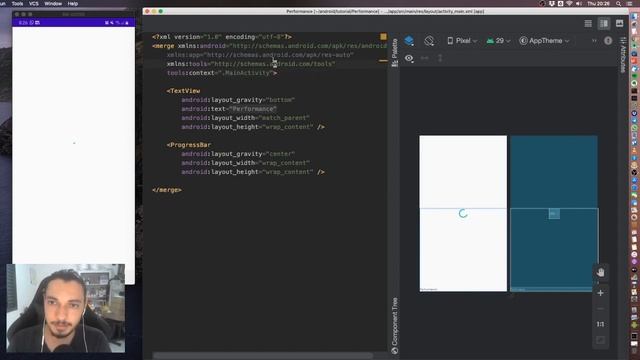
Task: Click the emulator purple status bar
Action: [x=73, y=22]
